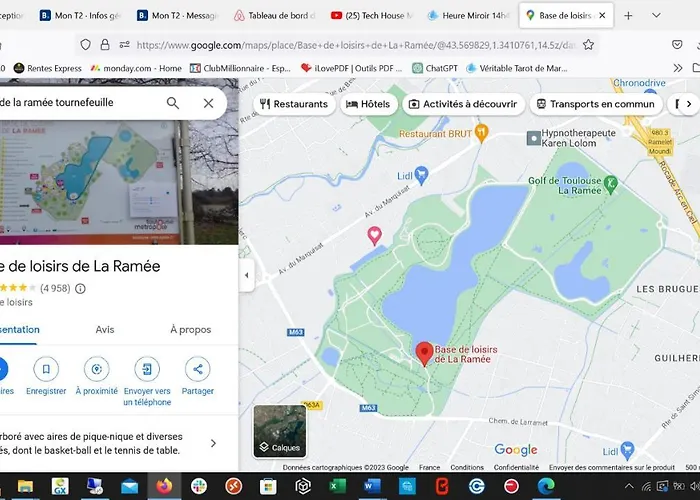Switch to the Avis tab
This screenshot has height=500, width=700.
tap(105, 329)
